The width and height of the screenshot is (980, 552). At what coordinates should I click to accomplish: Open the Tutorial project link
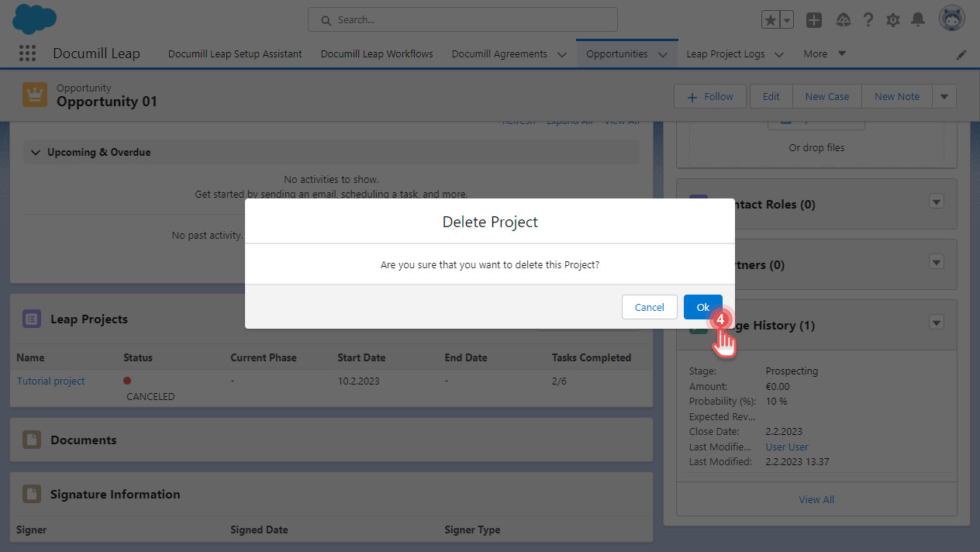pos(50,381)
